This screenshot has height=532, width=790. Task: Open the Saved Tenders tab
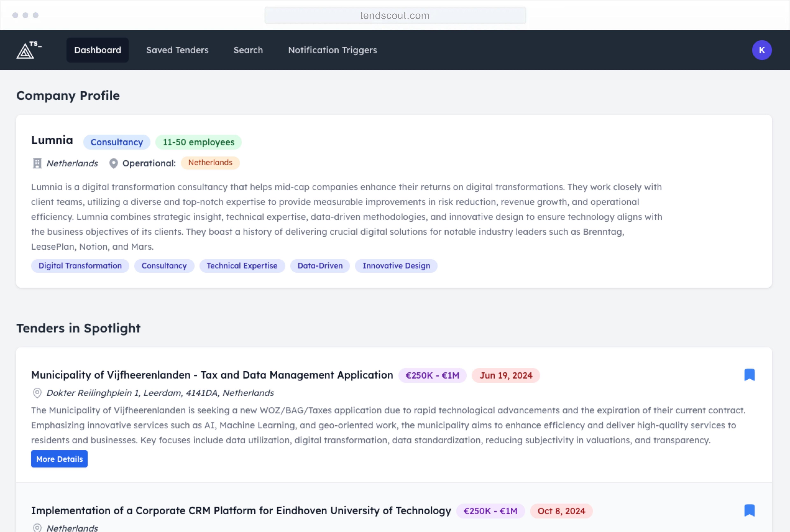pos(177,50)
